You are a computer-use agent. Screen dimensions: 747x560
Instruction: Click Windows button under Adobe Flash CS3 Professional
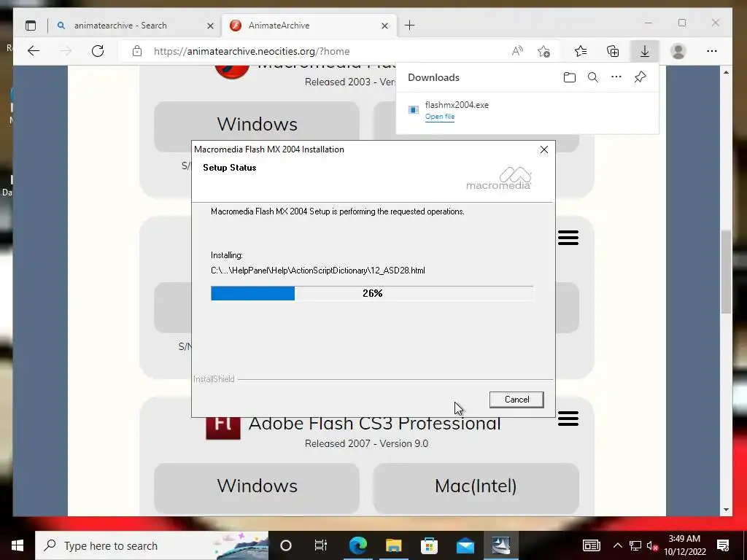pyautogui.click(x=257, y=486)
